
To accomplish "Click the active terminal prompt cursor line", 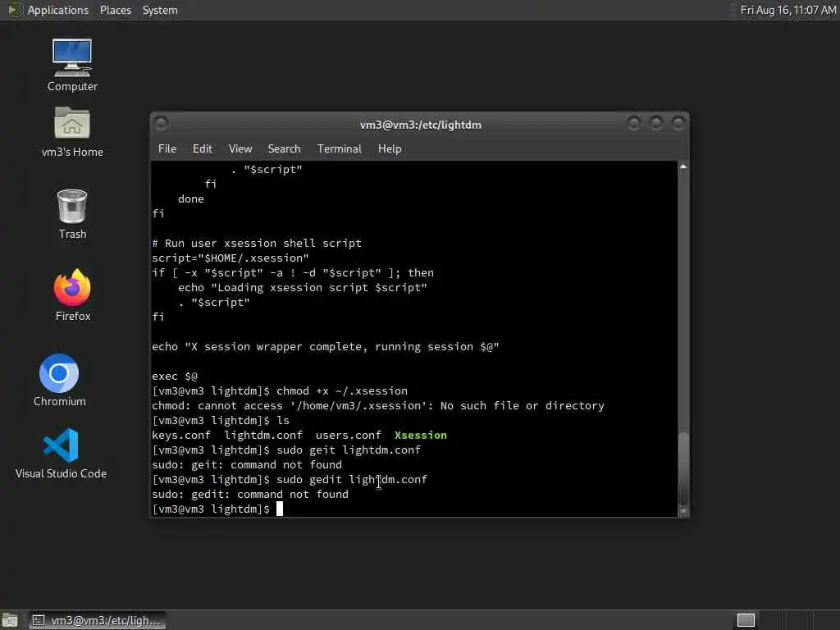I will (x=217, y=509).
